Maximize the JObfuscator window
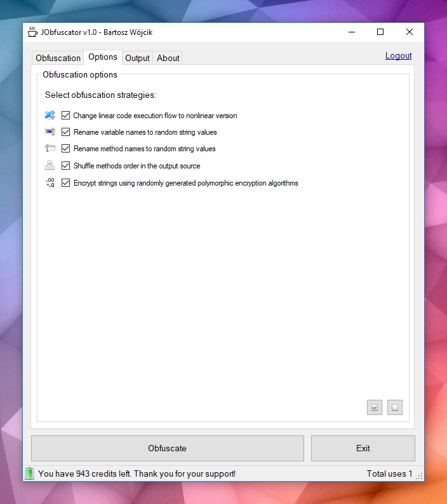Screen dimensions: 447x504 [380, 32]
